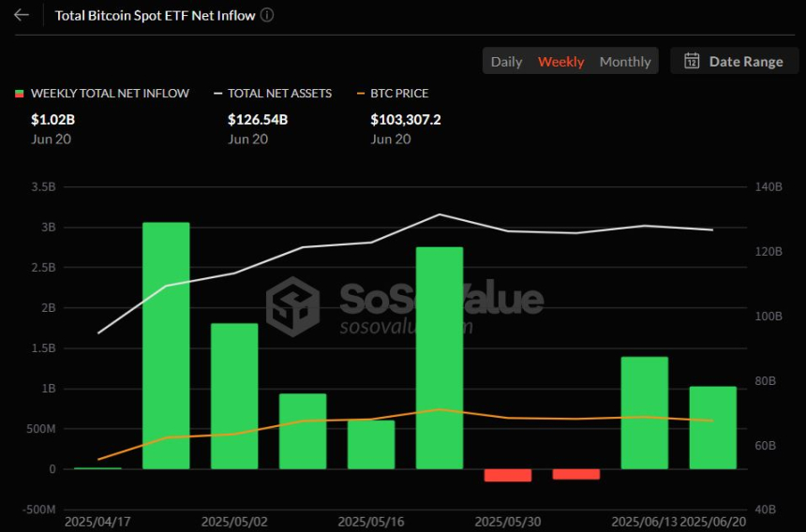Click the SoSoValue watermark logo
806x532 pixels.
click(292, 305)
